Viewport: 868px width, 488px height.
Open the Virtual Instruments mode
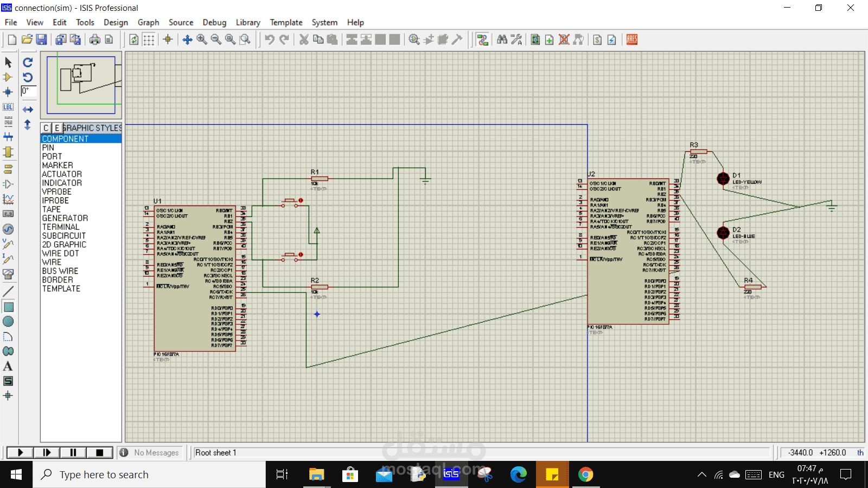pyautogui.click(x=8, y=274)
